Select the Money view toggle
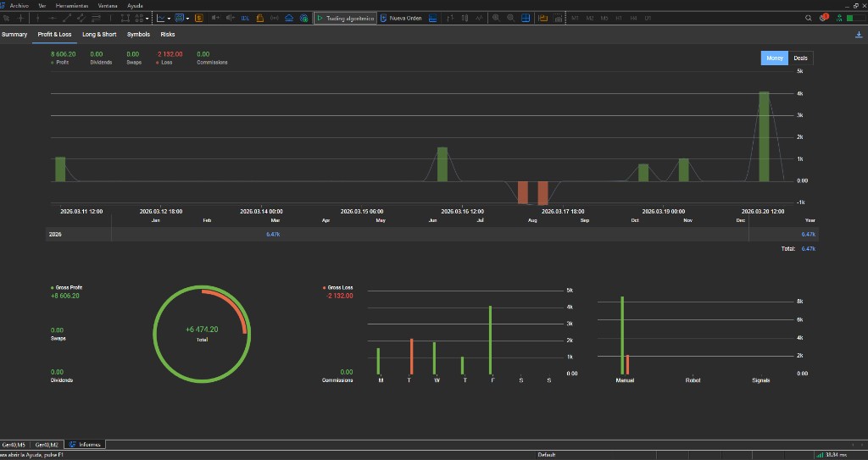 (x=775, y=58)
